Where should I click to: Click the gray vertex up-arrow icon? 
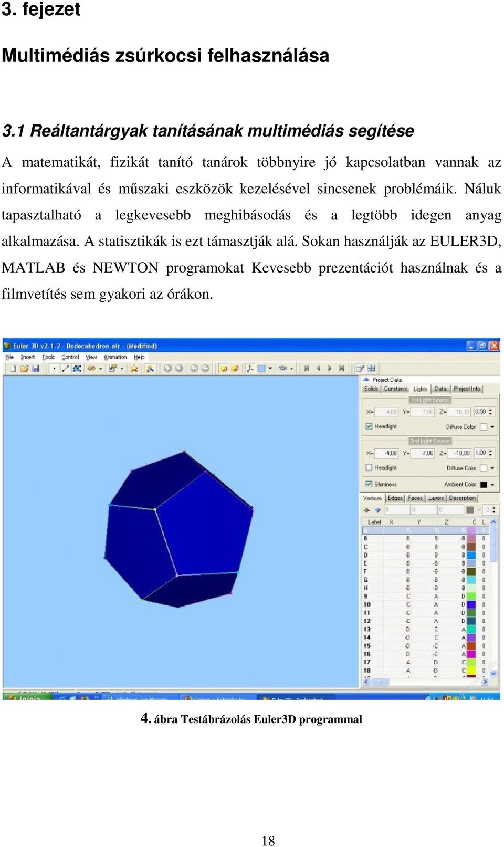pyautogui.click(x=366, y=510)
